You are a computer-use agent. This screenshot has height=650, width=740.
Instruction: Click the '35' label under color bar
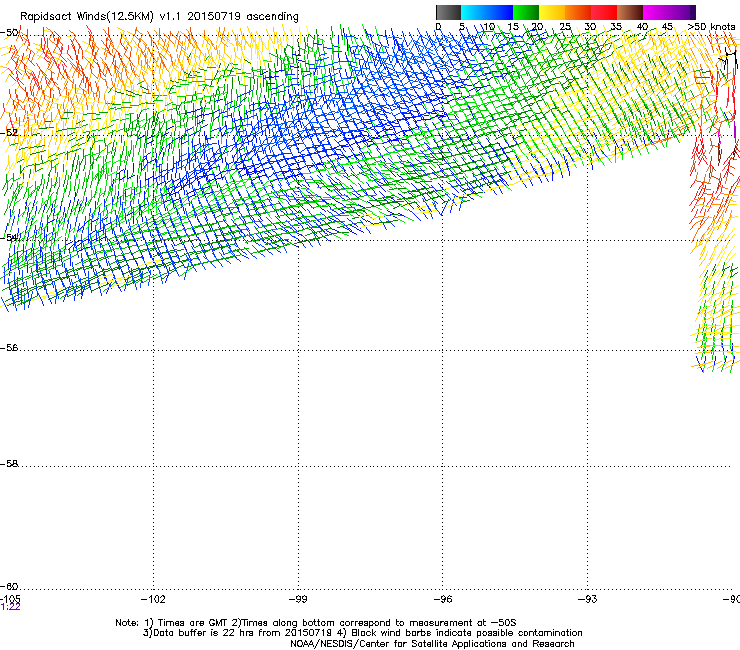coord(616,27)
